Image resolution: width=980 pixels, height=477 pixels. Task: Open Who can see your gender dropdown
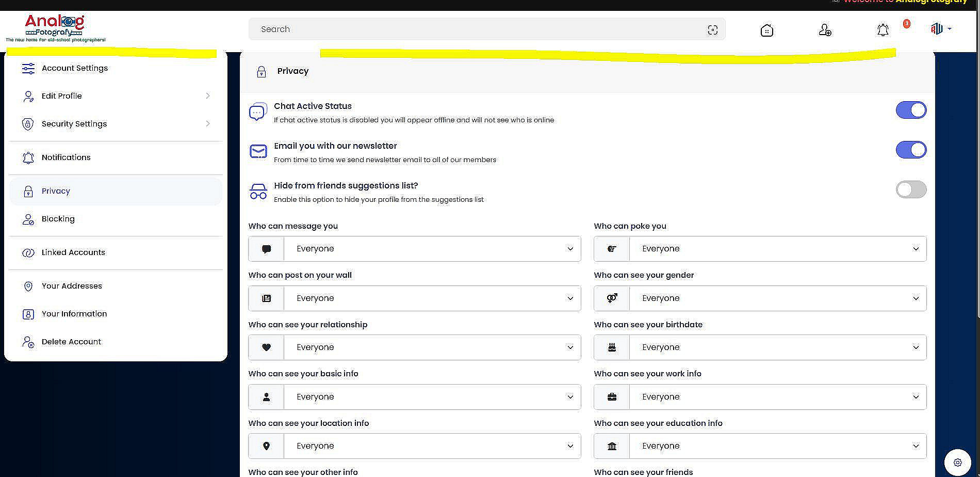778,298
